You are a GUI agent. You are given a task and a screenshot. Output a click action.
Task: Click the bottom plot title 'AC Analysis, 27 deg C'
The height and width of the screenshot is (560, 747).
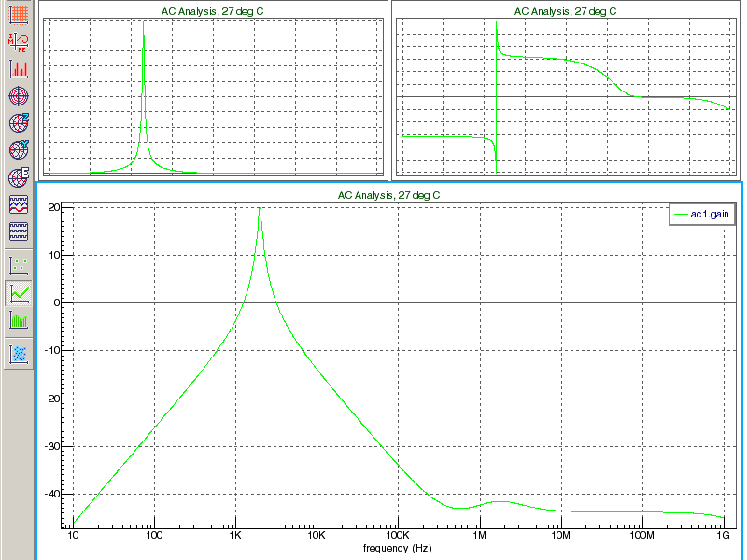(388, 195)
